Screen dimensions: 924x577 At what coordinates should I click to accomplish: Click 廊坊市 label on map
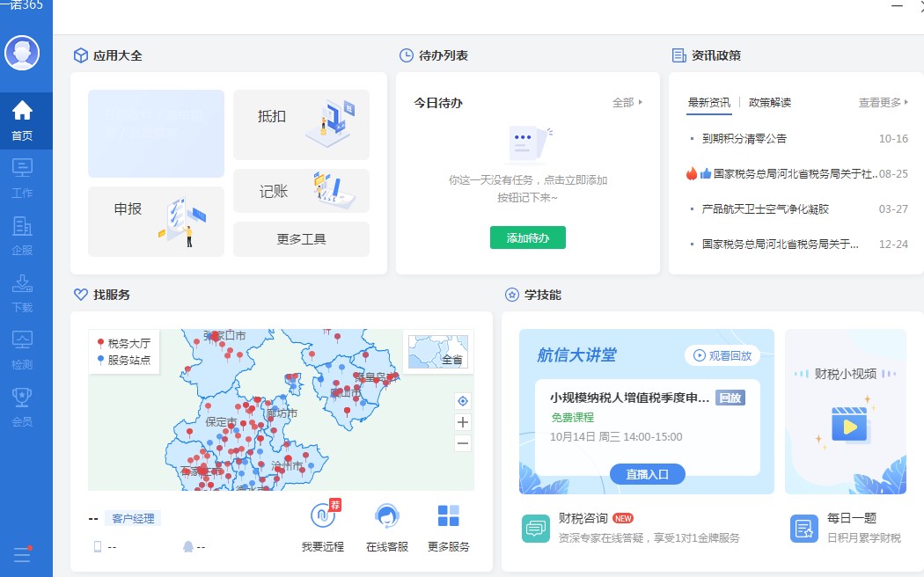(282, 413)
